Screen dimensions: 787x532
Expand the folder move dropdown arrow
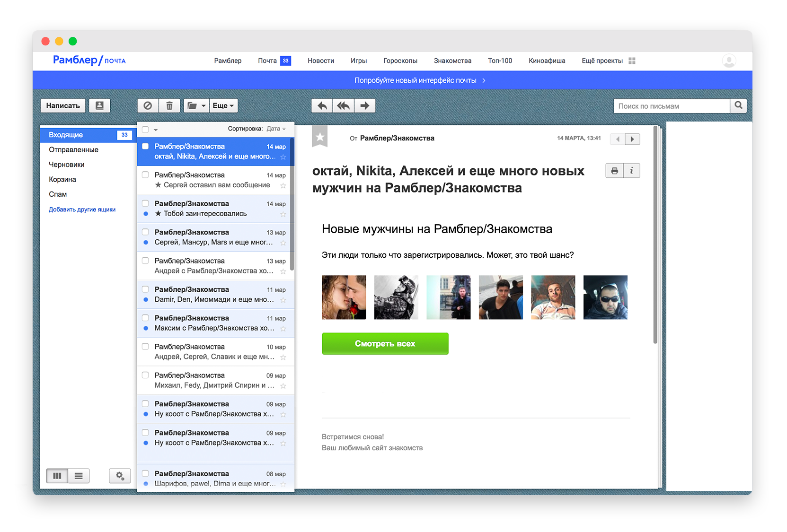click(x=203, y=105)
